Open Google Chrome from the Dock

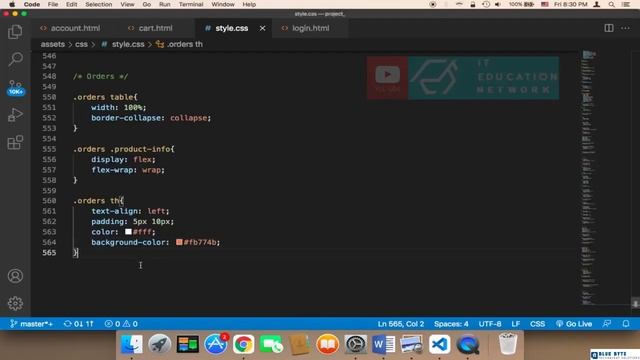tap(243, 344)
